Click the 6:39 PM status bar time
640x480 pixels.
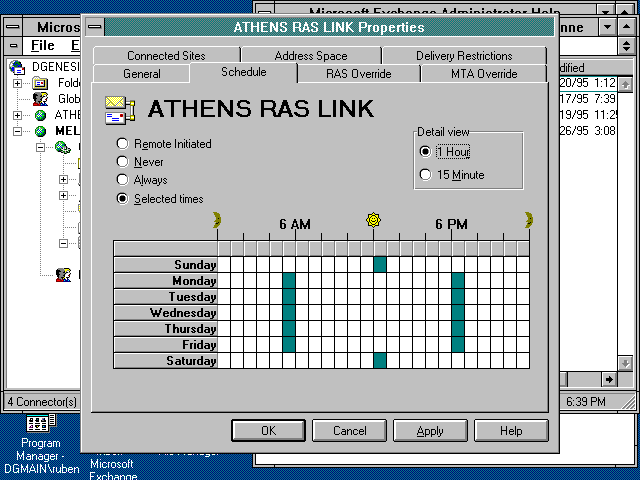coord(586,402)
